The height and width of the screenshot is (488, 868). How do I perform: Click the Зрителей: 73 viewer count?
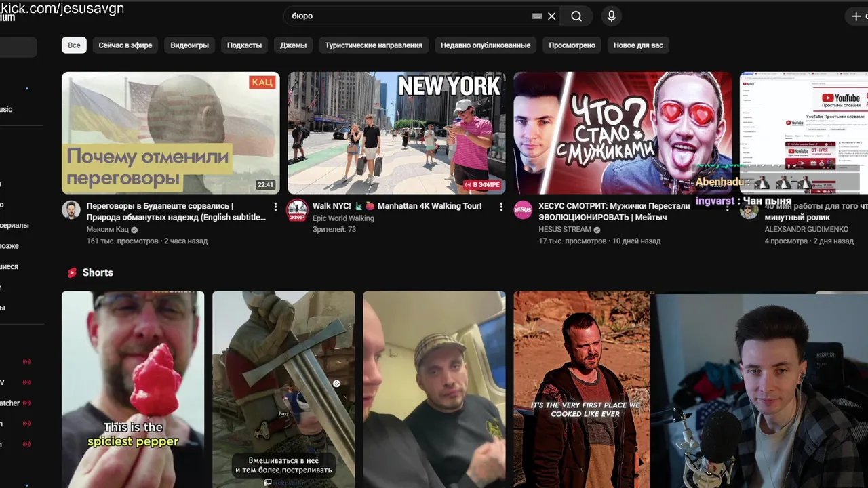click(x=334, y=229)
